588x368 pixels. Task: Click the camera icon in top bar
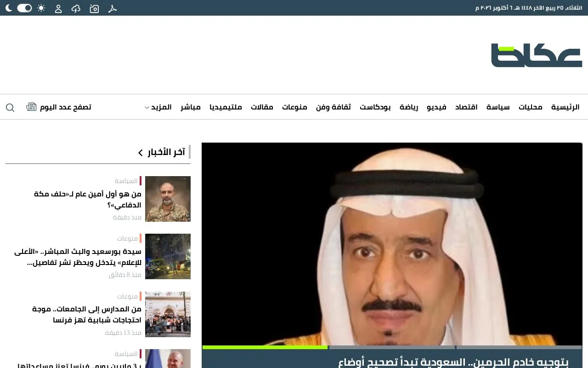point(94,8)
